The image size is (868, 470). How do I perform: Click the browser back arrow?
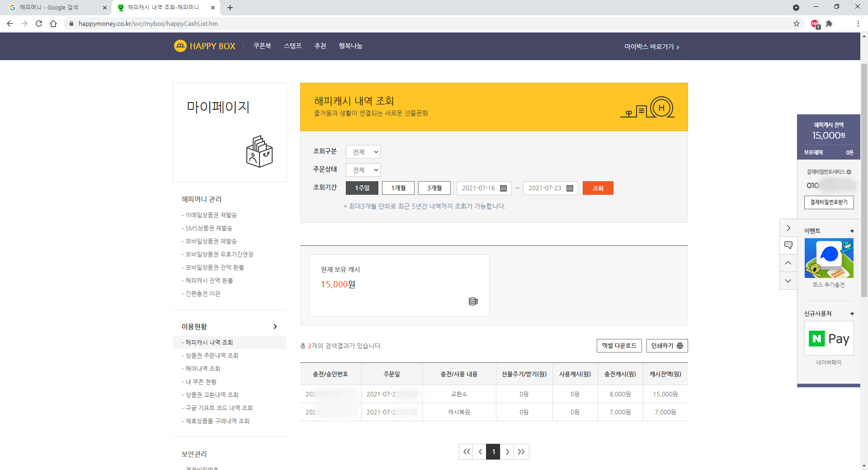pos(10,23)
